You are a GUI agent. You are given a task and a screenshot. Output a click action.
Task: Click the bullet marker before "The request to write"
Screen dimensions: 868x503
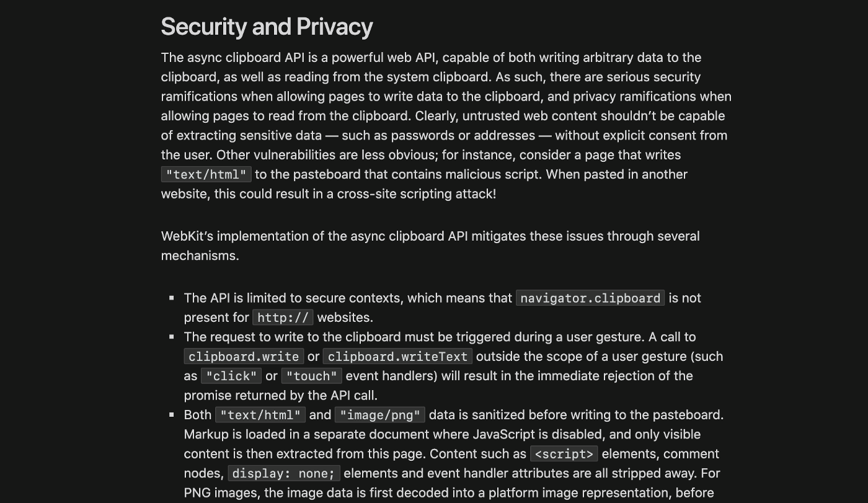click(x=172, y=337)
